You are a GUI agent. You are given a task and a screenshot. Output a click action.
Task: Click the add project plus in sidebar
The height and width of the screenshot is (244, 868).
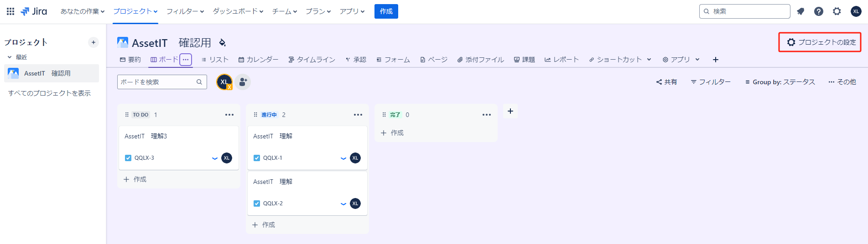[94, 42]
